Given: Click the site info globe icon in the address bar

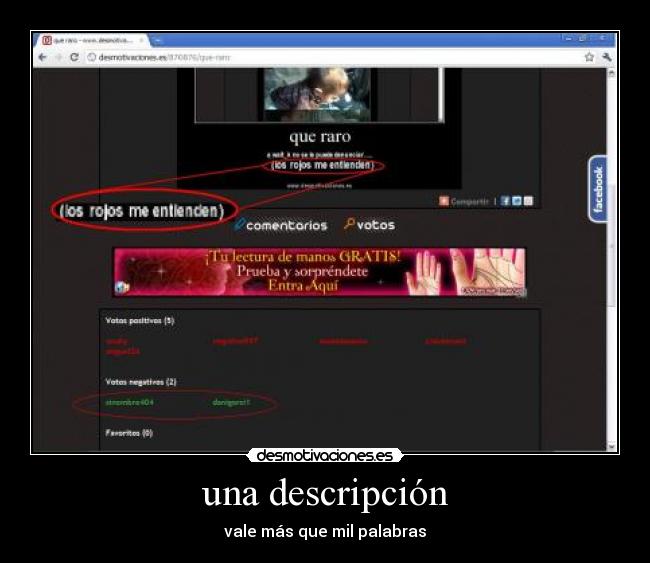Looking at the screenshot, I should (x=91, y=57).
